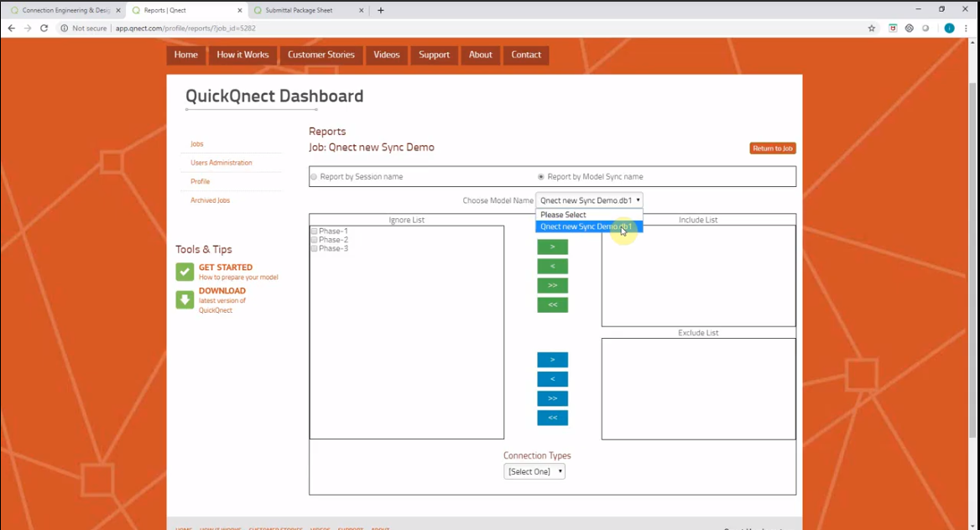Viewport: 980px width, 530px height.
Task: Remove item from Exclude List (blue <)
Action: tap(552, 379)
